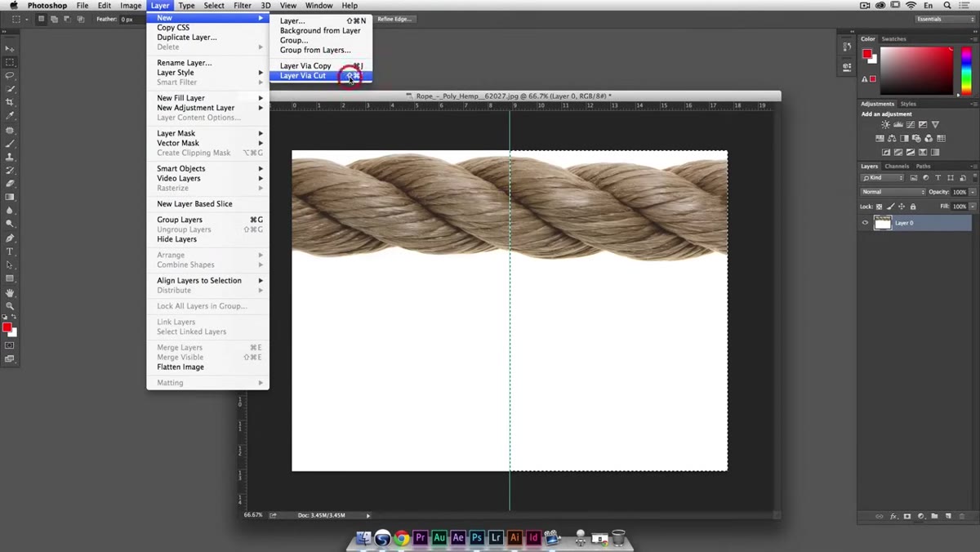Select the Zoom tool in toolbox
Screen dimensions: 980x552
[10, 306]
